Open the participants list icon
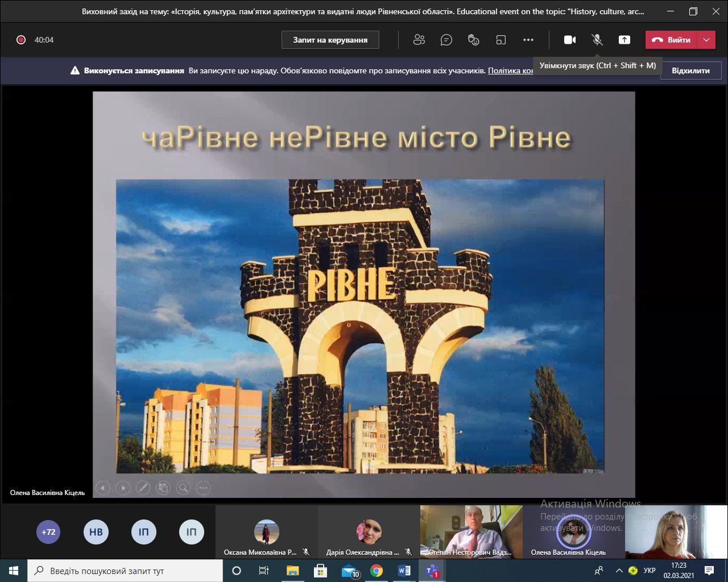The width and height of the screenshot is (728, 582). 419,40
